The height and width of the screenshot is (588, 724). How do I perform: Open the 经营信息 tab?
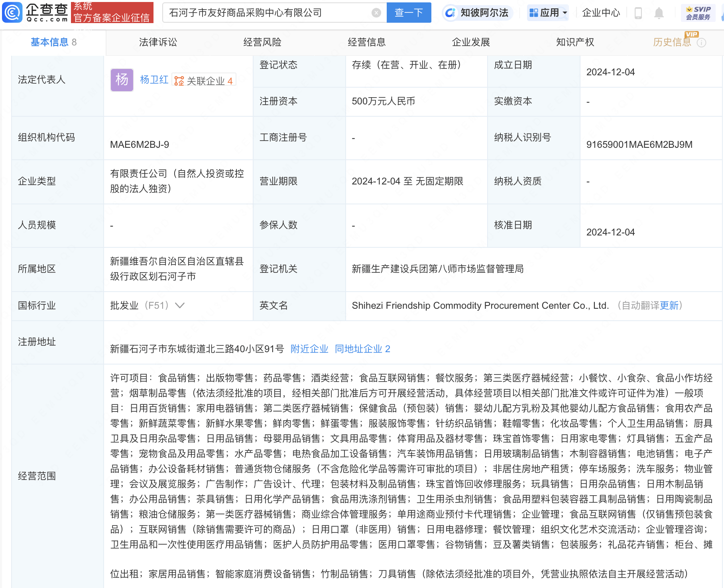coord(366,42)
